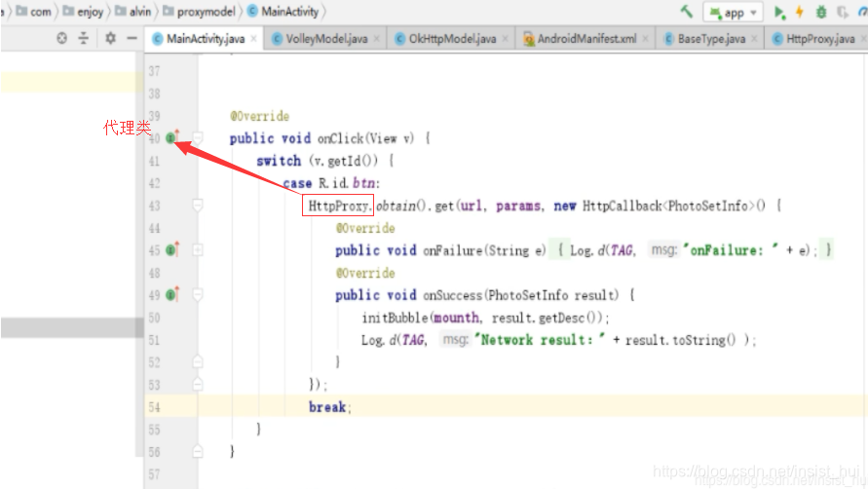Close the BaseType.java tab
Screen dimensions: 868x489
coord(754,39)
